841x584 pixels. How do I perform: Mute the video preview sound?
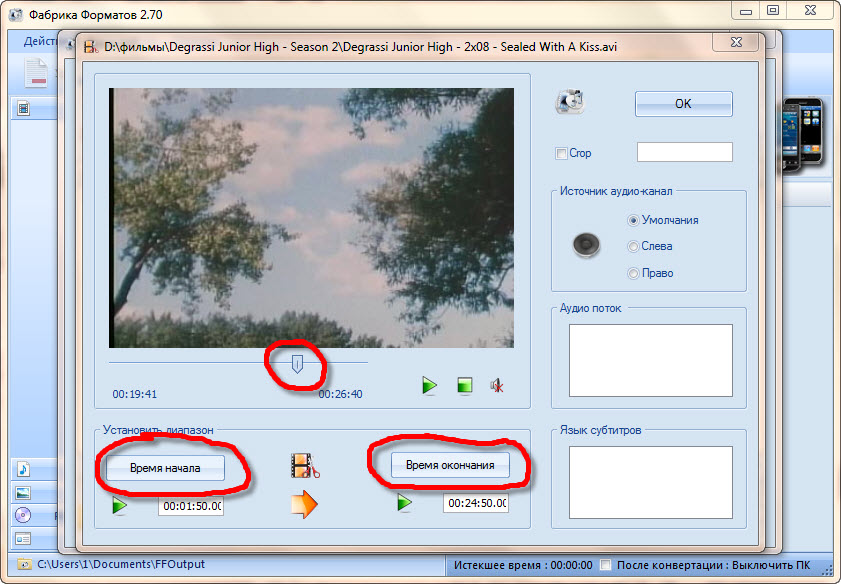[x=497, y=385]
